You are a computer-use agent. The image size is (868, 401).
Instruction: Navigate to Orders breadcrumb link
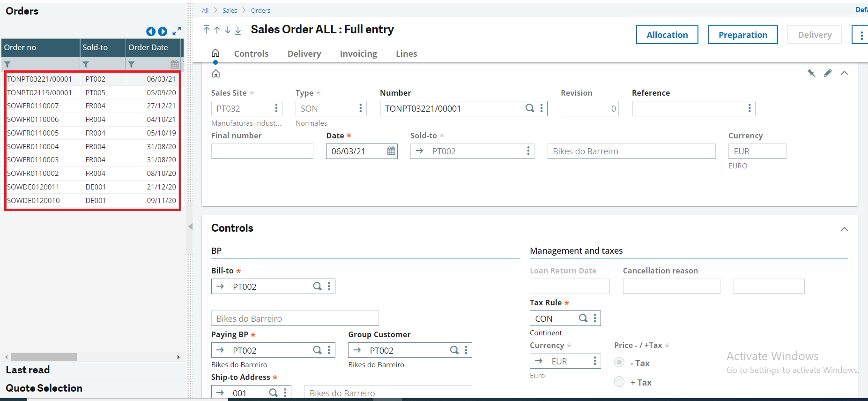[260, 10]
